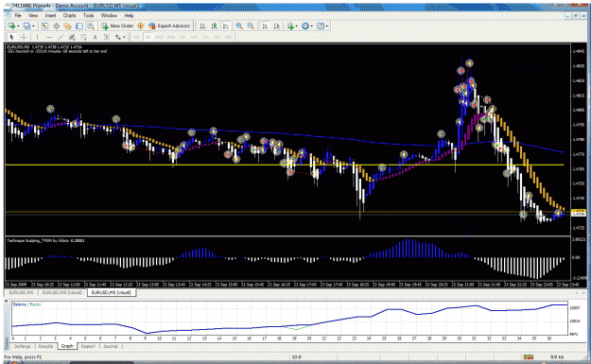Select the arrow cursor tool
The image size is (591, 364).
pyautogui.click(x=11, y=37)
